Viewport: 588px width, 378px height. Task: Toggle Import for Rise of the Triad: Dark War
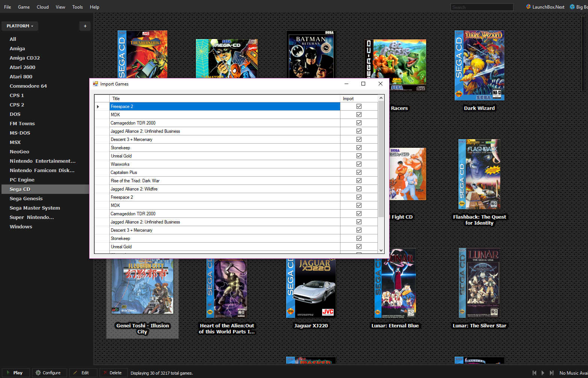(x=359, y=181)
